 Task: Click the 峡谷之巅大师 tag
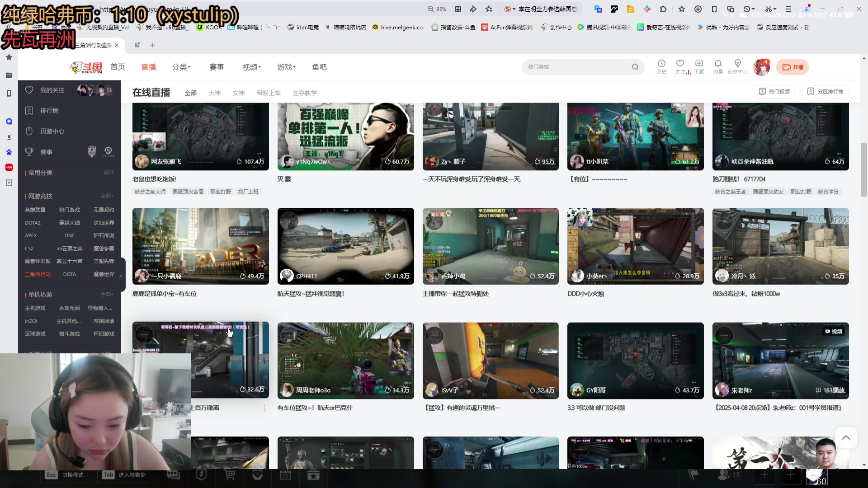click(x=150, y=192)
